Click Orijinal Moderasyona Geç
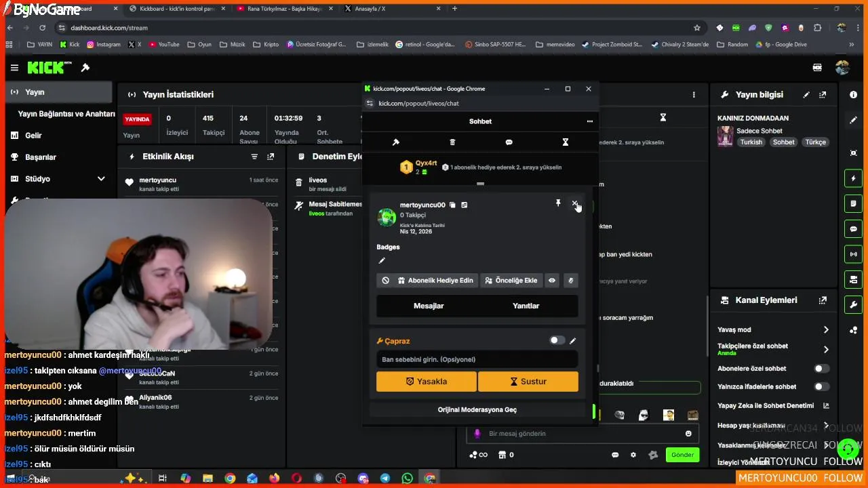This screenshot has width=868, height=488. (477, 409)
